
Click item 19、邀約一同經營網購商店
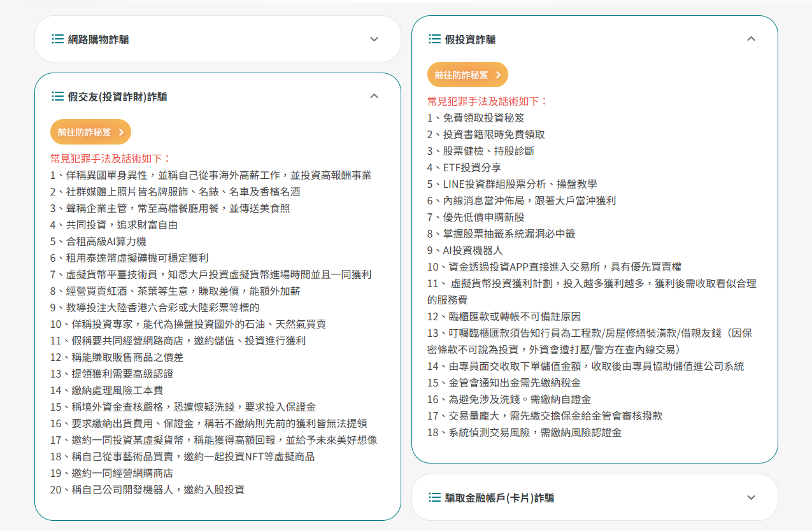point(111,473)
